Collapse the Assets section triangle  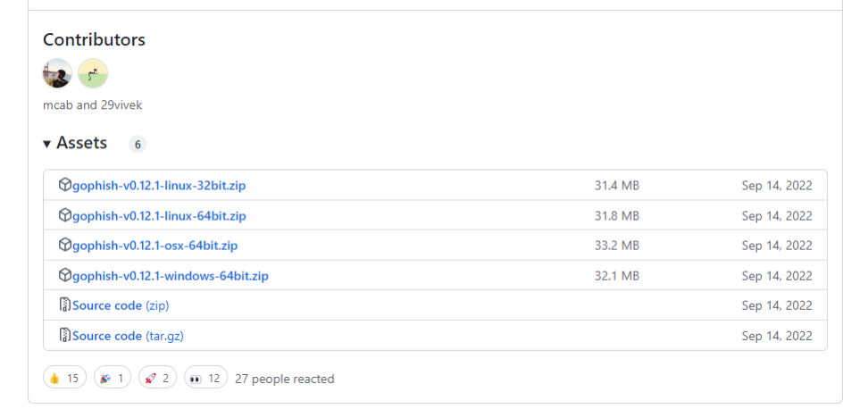pyautogui.click(x=47, y=145)
